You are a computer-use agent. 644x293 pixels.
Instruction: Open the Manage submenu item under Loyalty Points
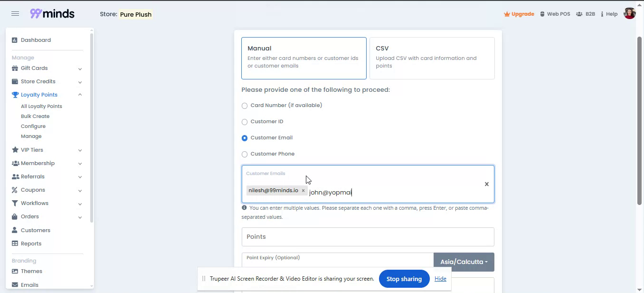coord(31,136)
